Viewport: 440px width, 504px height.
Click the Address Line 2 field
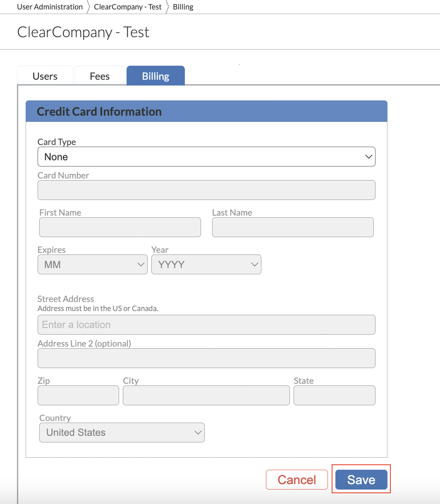(x=206, y=358)
